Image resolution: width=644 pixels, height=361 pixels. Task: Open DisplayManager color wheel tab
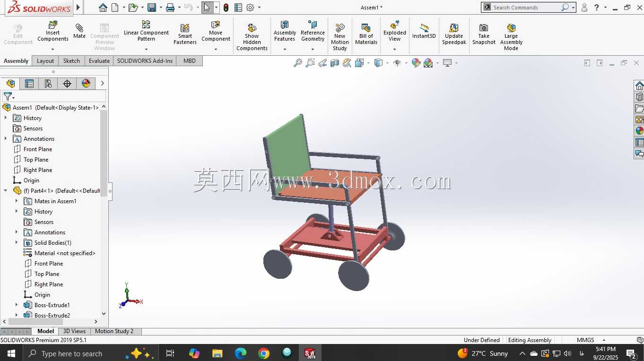click(86, 84)
